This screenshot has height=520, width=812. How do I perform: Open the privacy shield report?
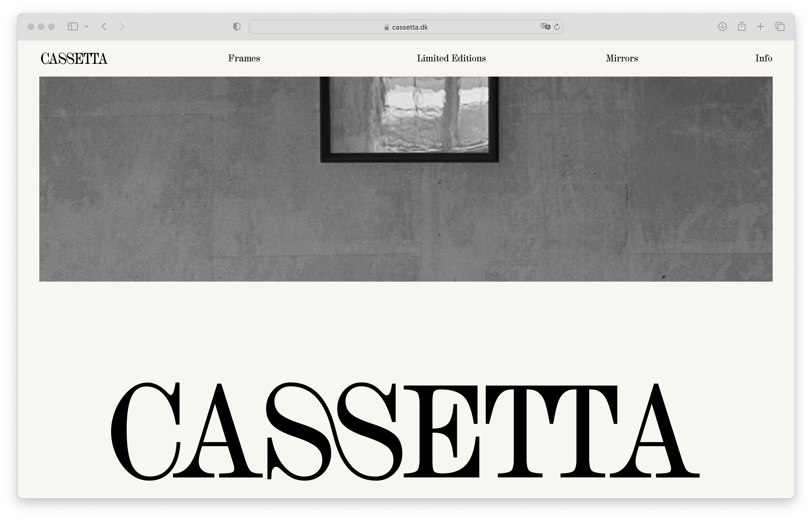(x=237, y=27)
